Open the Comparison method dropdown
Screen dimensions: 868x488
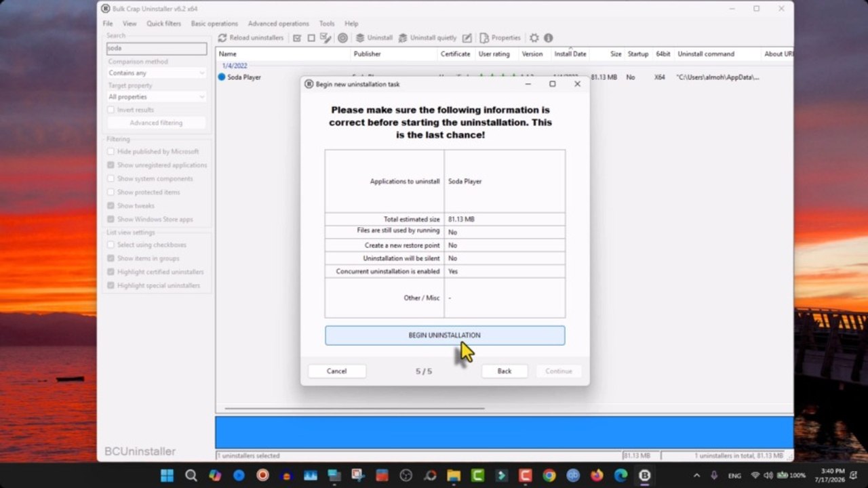tap(157, 73)
